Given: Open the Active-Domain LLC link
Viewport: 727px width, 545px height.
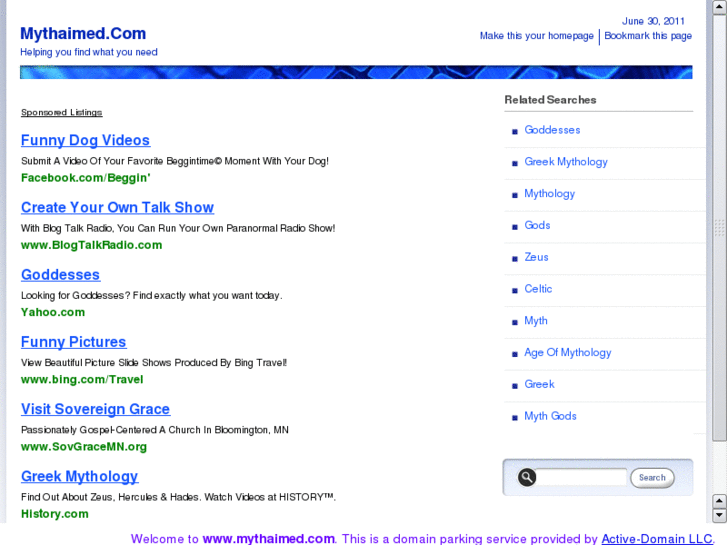Looking at the screenshot, I should point(657,539).
